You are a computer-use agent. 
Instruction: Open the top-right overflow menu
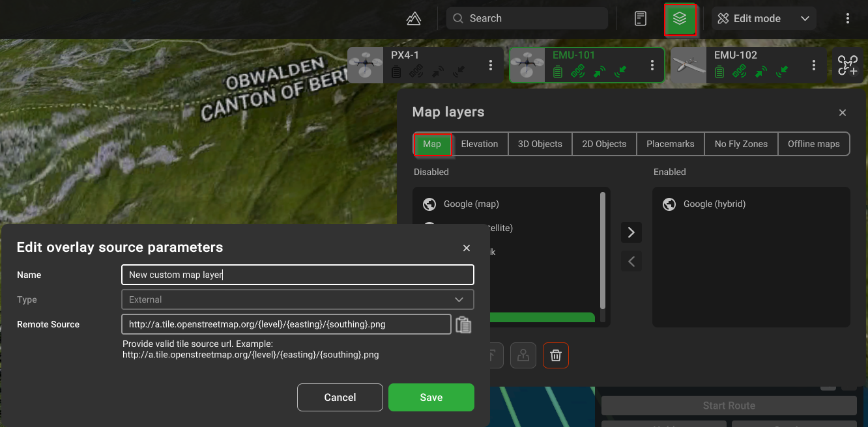[847, 19]
